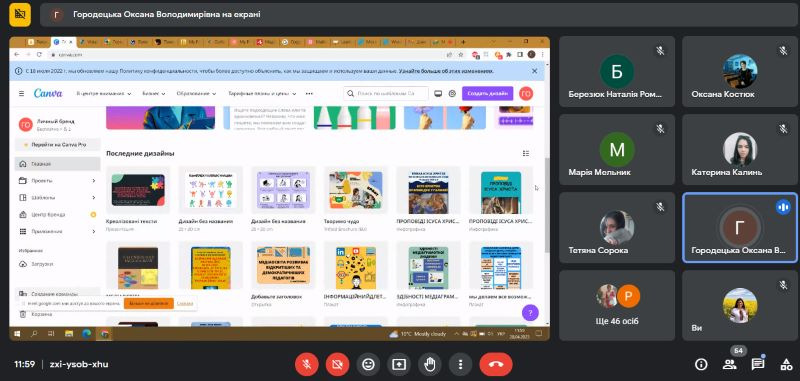Raise your hand in the meeting
The image size is (800, 381).
430,364
